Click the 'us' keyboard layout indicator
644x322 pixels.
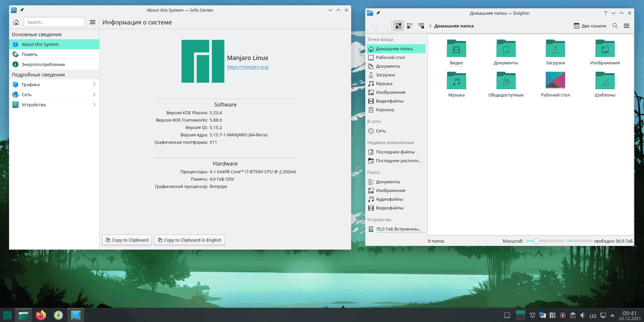point(593,316)
